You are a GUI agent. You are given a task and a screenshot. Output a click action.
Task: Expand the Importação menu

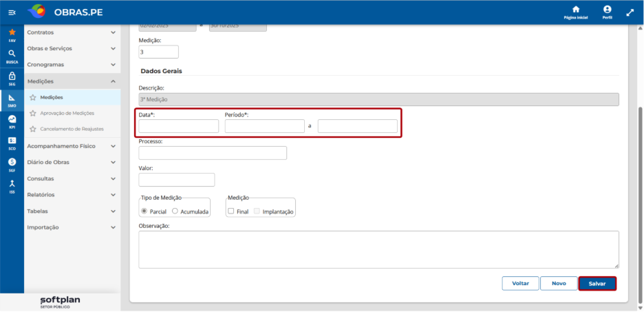tap(72, 227)
